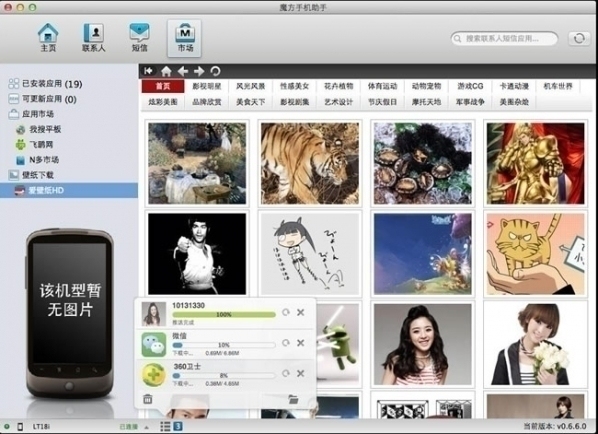Go back with the left arrow
Viewport: 598px width, 434px height.
tap(183, 71)
